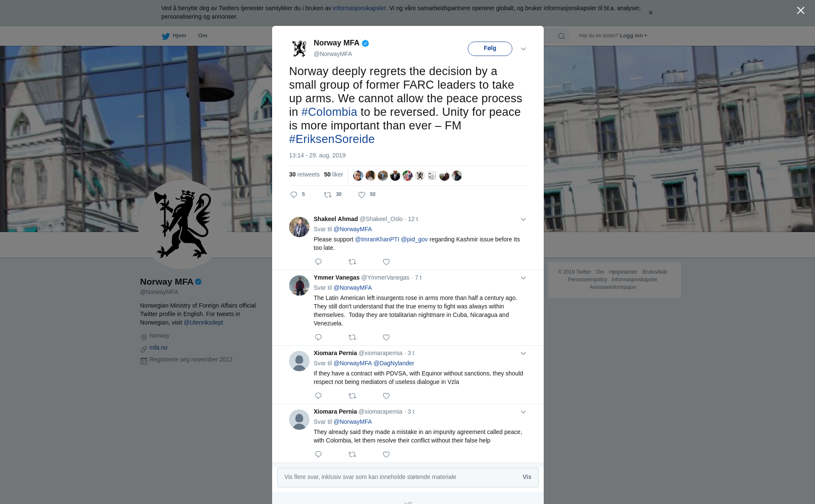
Task: Close the tweet overlay with the X
Action: (x=801, y=11)
